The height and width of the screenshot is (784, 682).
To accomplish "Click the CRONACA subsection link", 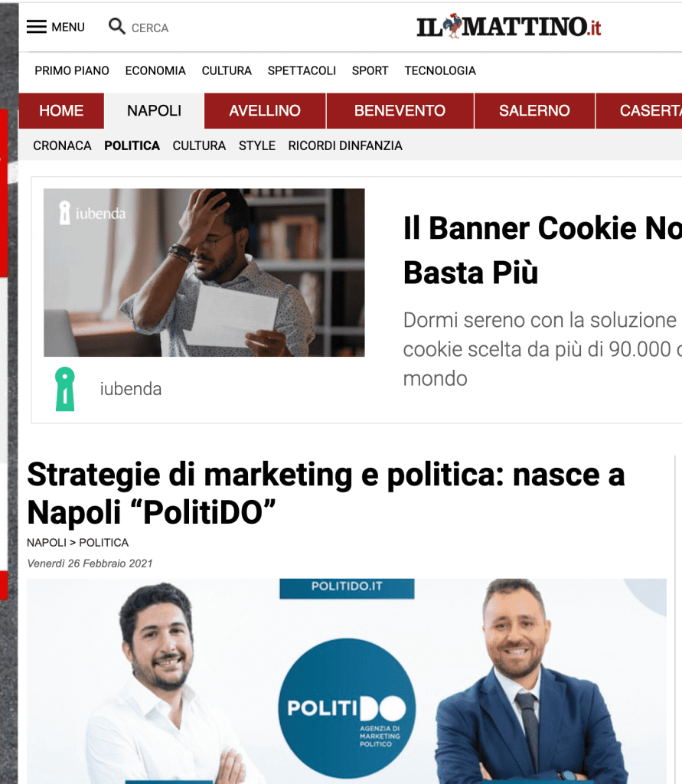I will 63,145.
